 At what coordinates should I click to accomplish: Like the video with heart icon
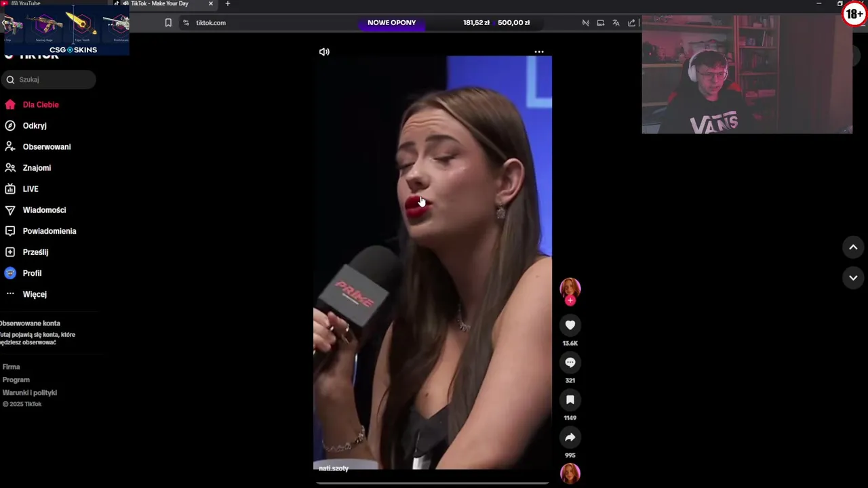[570, 325]
